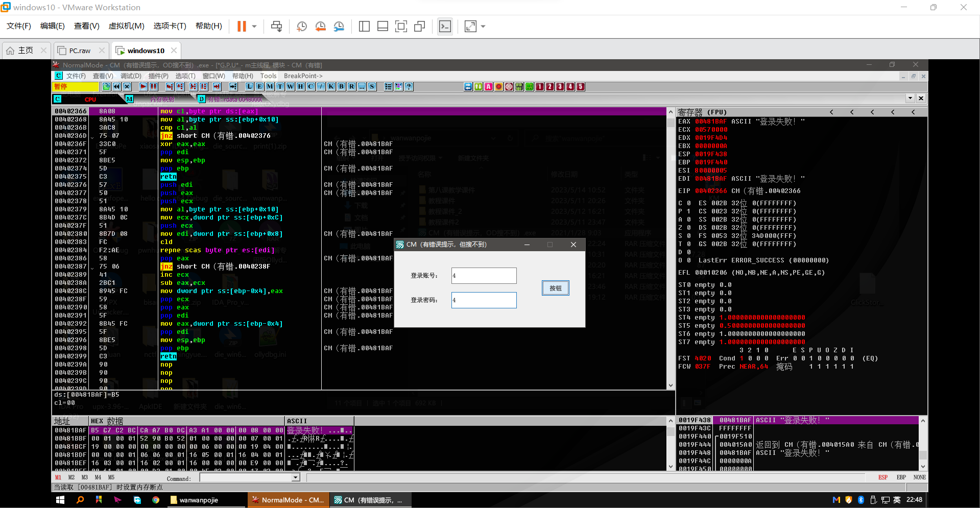Toggle the VMware console view button
Viewport: 980px width, 508px height.
(x=445, y=27)
